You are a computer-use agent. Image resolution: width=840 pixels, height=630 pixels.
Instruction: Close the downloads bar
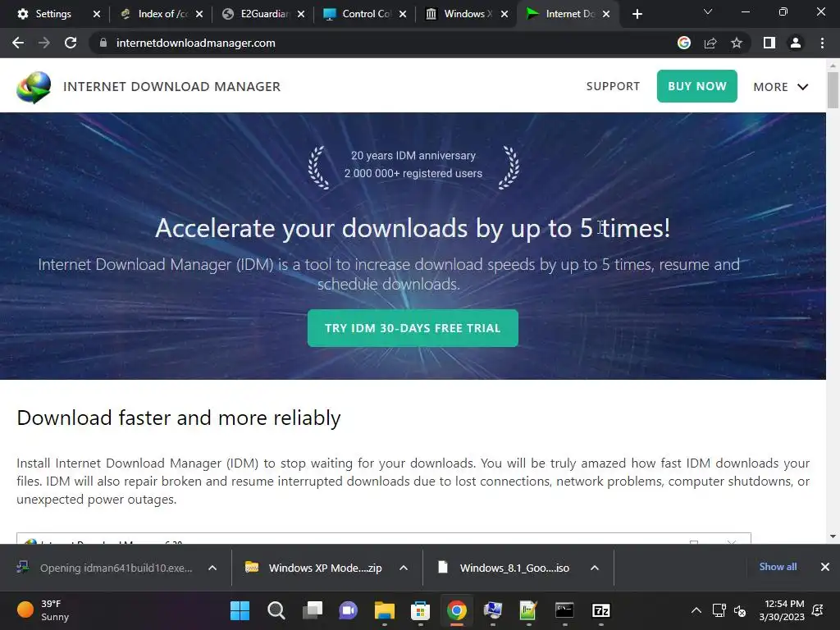point(825,567)
